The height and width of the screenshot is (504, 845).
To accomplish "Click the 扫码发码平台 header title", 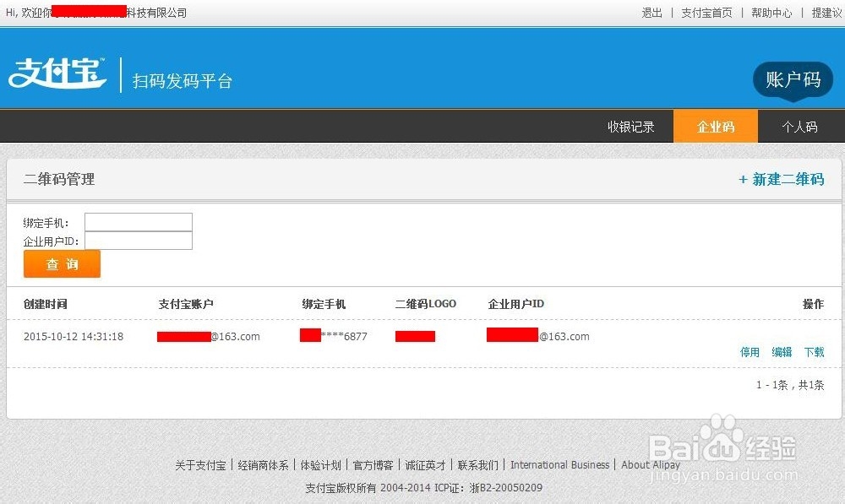I will (183, 81).
